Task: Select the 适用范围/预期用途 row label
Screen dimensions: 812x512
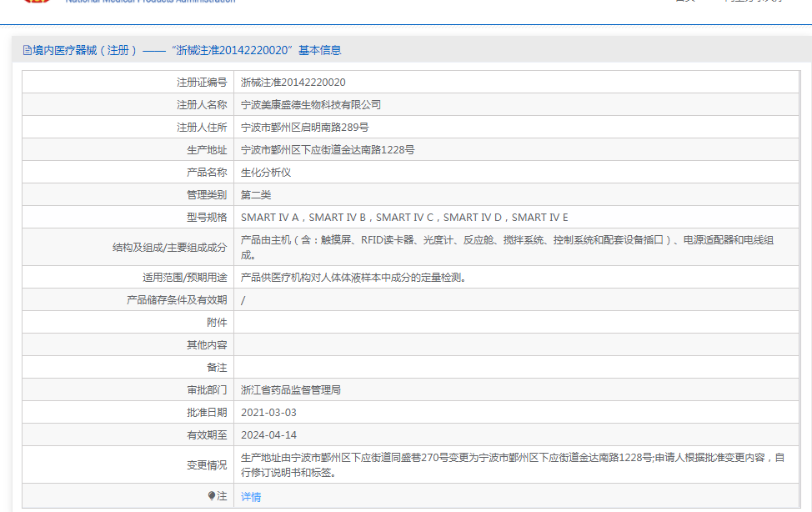Action: tap(184, 277)
